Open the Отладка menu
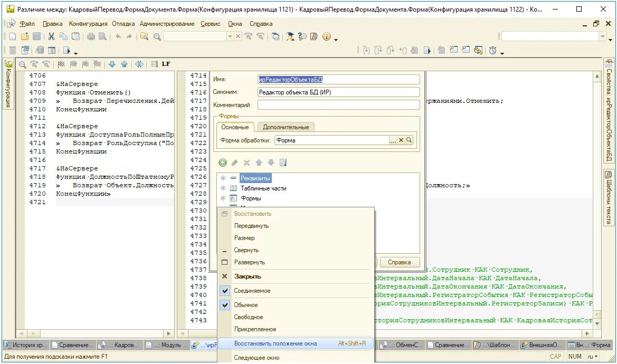 123,24
